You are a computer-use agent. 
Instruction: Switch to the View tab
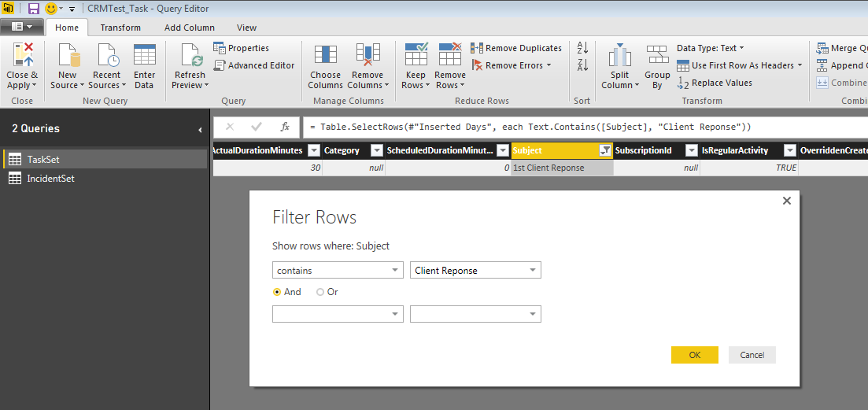(x=246, y=27)
